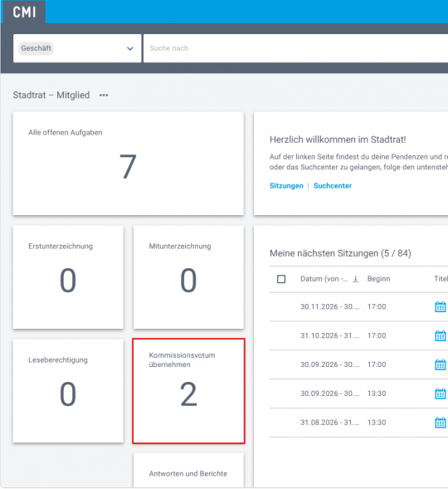
Task: Open the three-dot menu beside Stadtrat – Mitglied
Action: click(104, 95)
